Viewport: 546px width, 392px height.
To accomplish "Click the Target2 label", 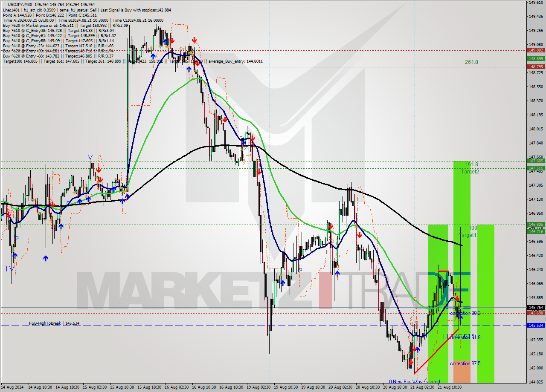I will [470, 172].
